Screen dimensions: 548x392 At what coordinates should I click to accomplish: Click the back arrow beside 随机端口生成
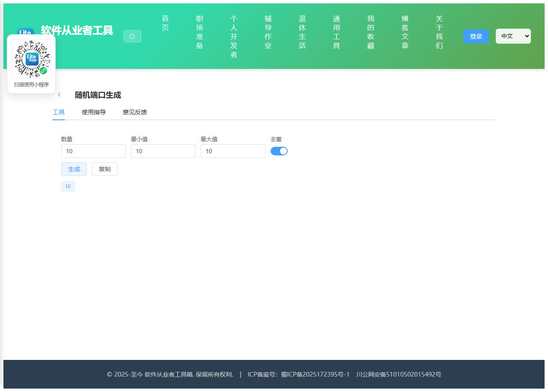59,95
